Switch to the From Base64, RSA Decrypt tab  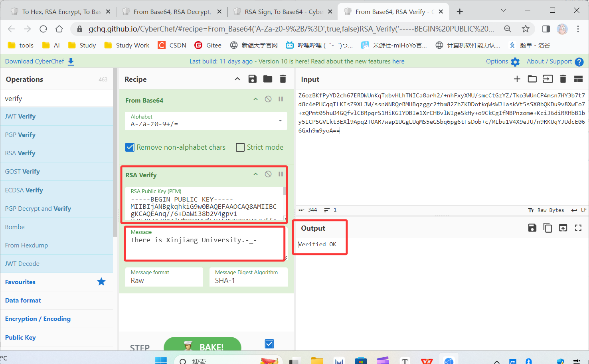point(172,12)
